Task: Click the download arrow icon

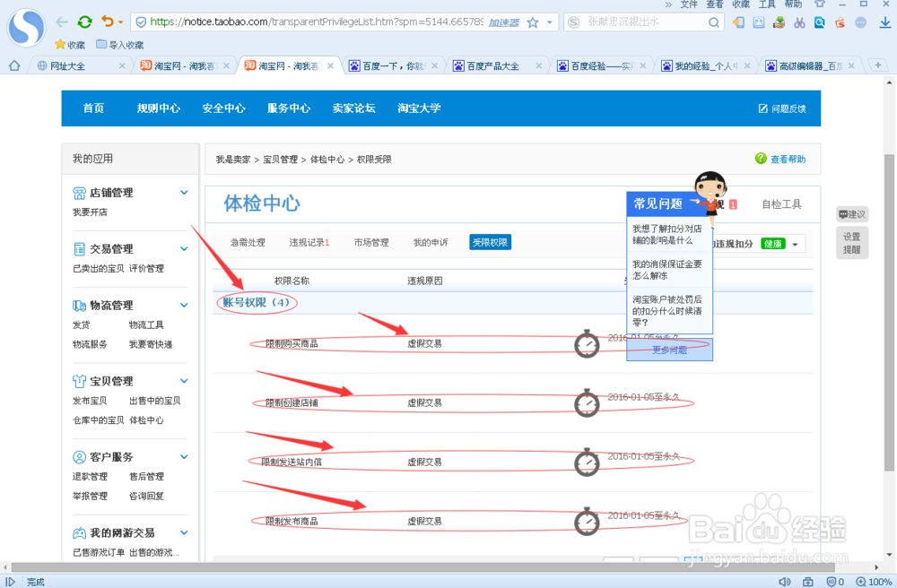Action: pyautogui.click(x=884, y=23)
